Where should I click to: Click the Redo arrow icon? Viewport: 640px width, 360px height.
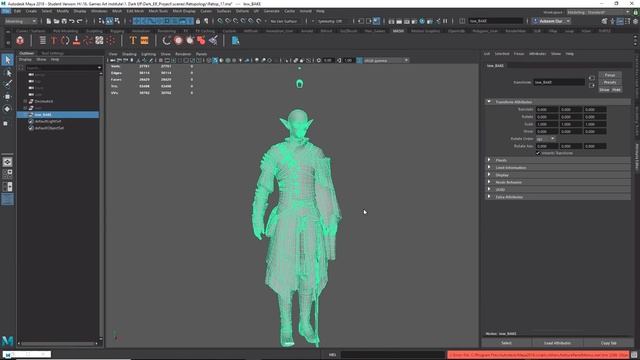coord(80,21)
